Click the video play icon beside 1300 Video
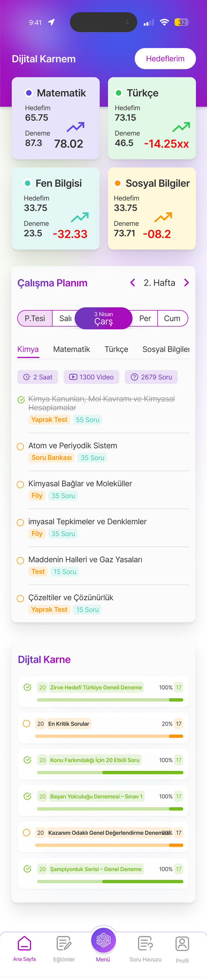 [x=72, y=377]
